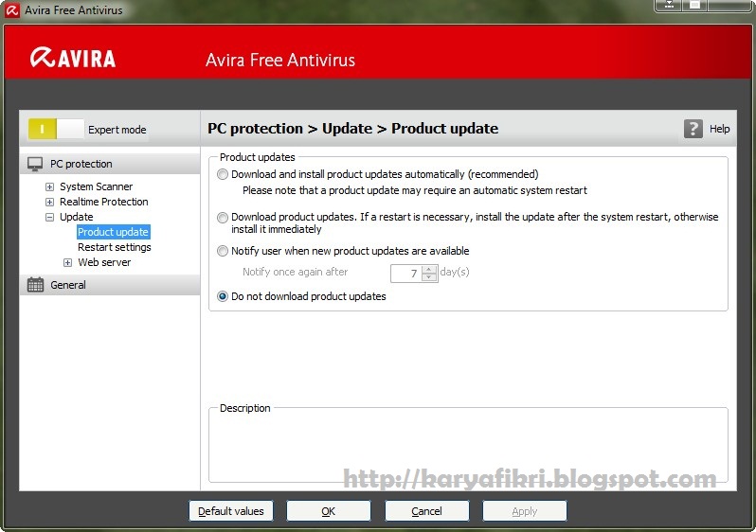Click the General calendar icon
The height and width of the screenshot is (532, 756).
pos(35,285)
